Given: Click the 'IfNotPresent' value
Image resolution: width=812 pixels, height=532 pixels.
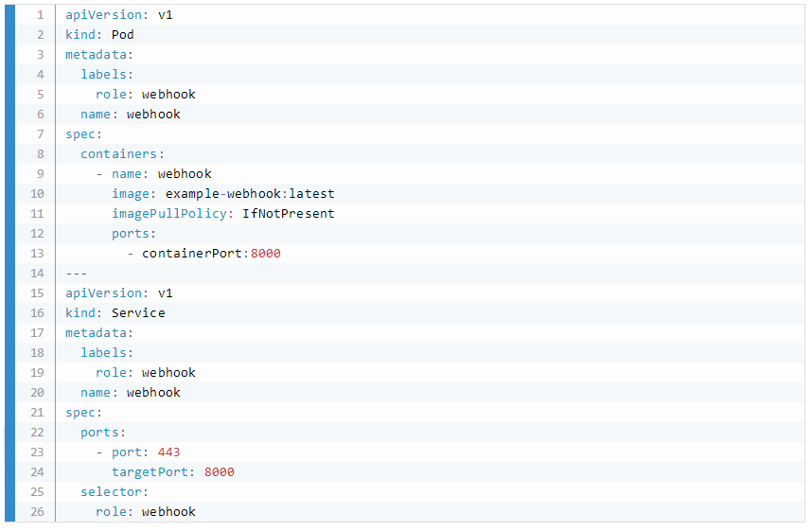Looking at the screenshot, I should [289, 213].
